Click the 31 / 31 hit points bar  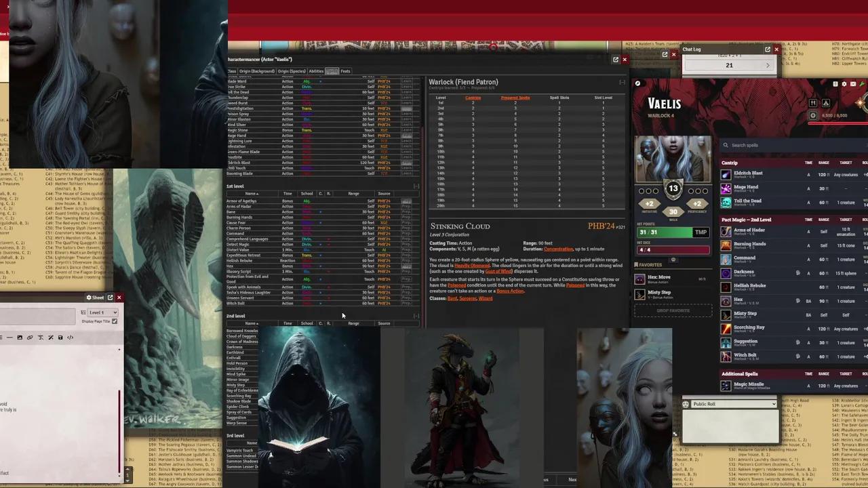(x=664, y=232)
